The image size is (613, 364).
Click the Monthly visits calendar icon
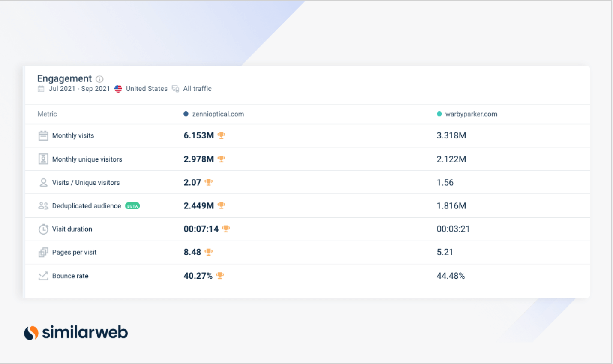43,135
